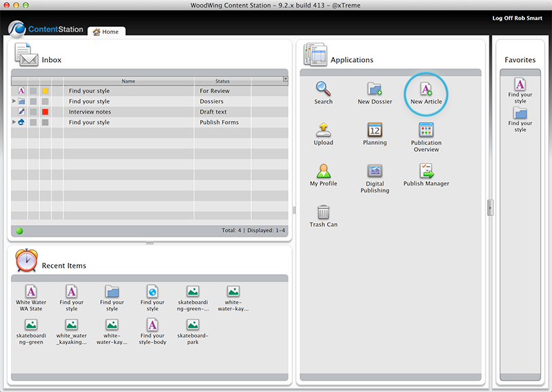
Task: Log Off Rob Smart
Action: 517,18
